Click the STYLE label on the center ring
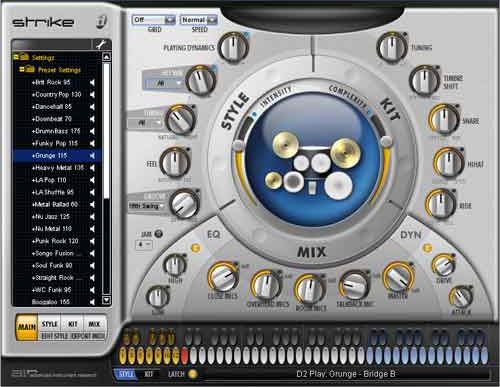The image size is (500, 387). tap(235, 111)
